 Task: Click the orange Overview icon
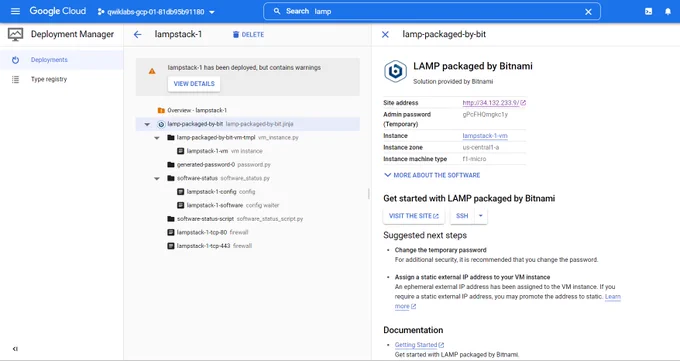pos(161,110)
